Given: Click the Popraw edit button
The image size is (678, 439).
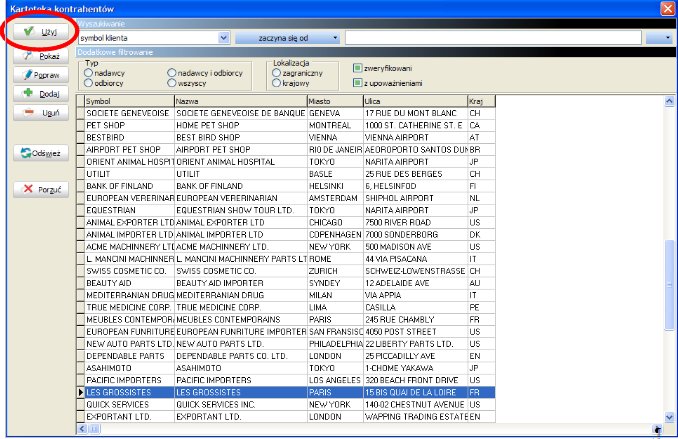Looking at the screenshot, I should pyautogui.click(x=41, y=75).
